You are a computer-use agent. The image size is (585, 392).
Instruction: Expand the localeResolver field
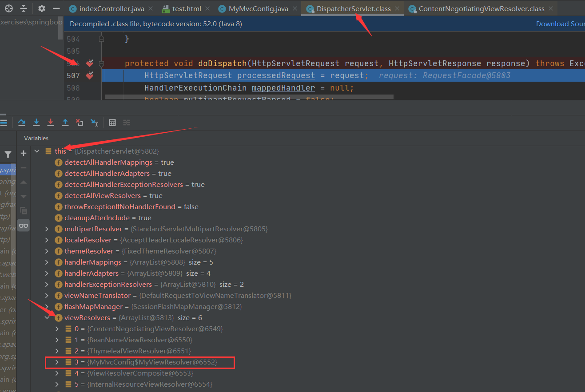[47, 240]
